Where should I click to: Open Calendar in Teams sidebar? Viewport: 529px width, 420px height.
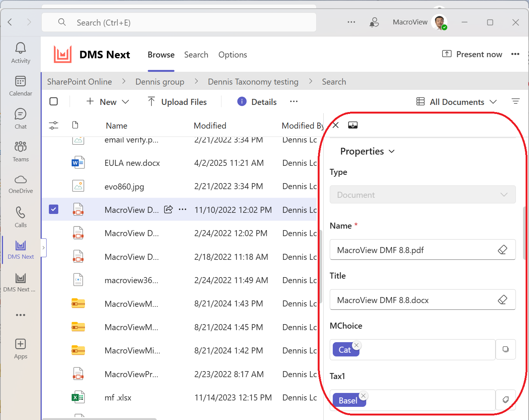click(21, 86)
